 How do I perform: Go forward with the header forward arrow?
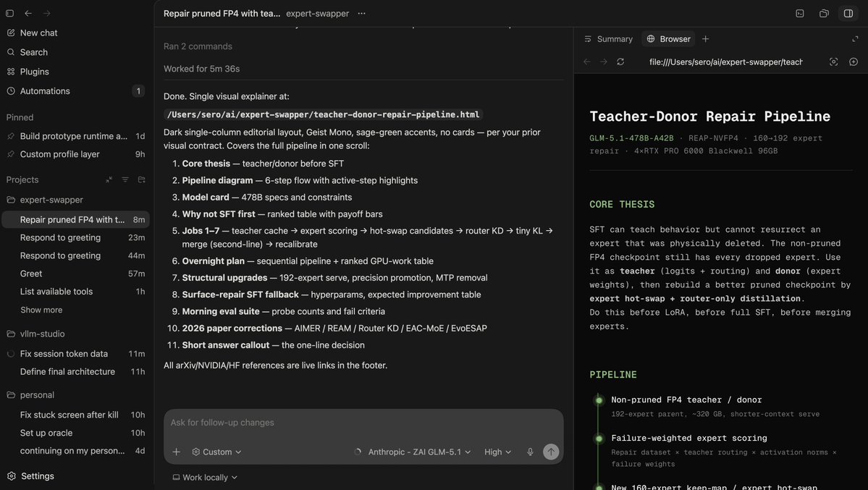pyautogui.click(x=47, y=13)
